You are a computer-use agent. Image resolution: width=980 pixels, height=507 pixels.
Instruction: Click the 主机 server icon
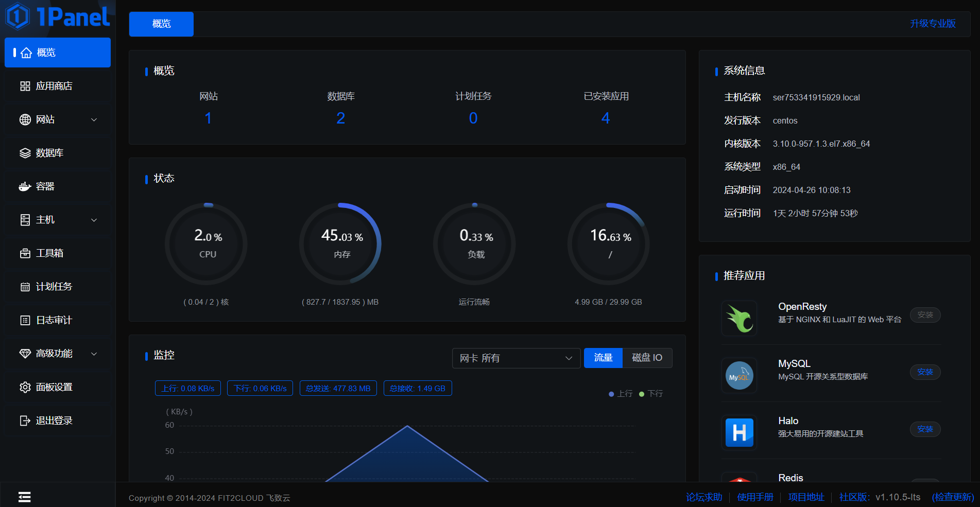tap(25, 220)
